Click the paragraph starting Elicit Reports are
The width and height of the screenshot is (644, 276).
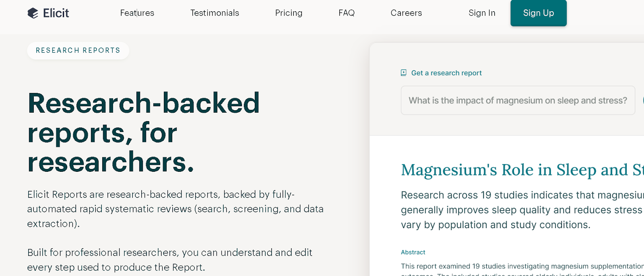[175, 209]
